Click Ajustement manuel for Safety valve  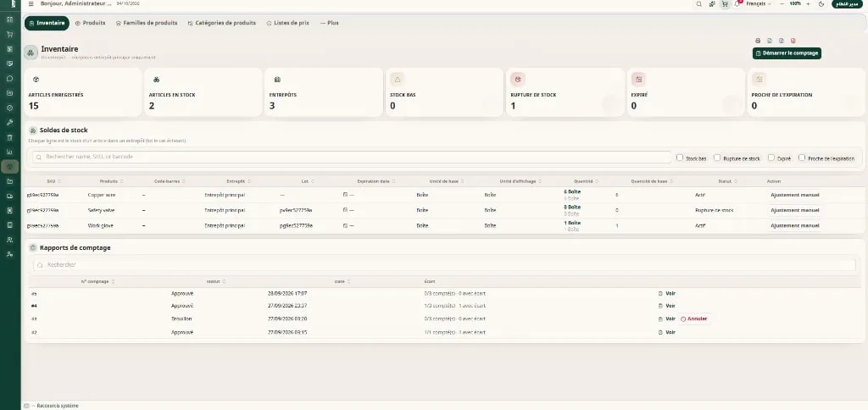(795, 210)
